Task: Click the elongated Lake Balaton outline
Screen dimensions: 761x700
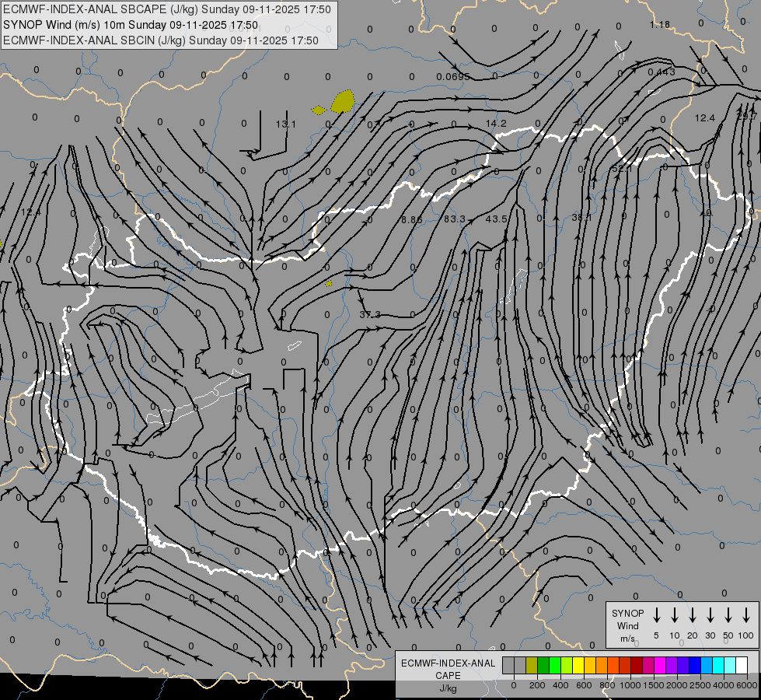Action: pyautogui.click(x=197, y=397)
